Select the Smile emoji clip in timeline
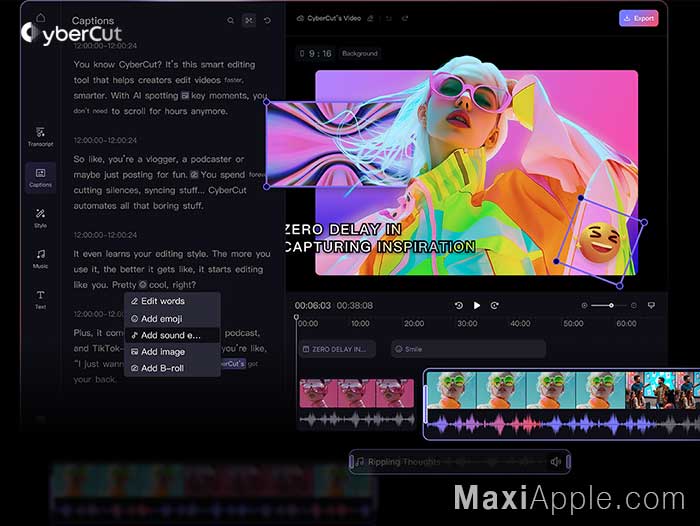The height and width of the screenshot is (526, 700). pos(468,349)
